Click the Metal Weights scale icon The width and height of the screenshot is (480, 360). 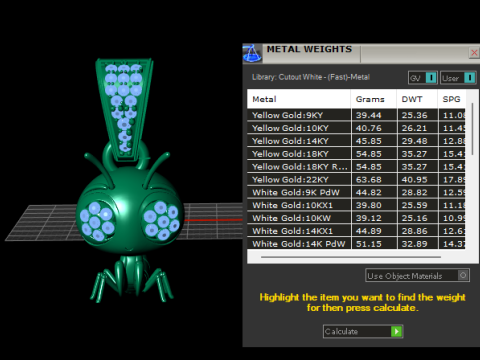coord(252,53)
